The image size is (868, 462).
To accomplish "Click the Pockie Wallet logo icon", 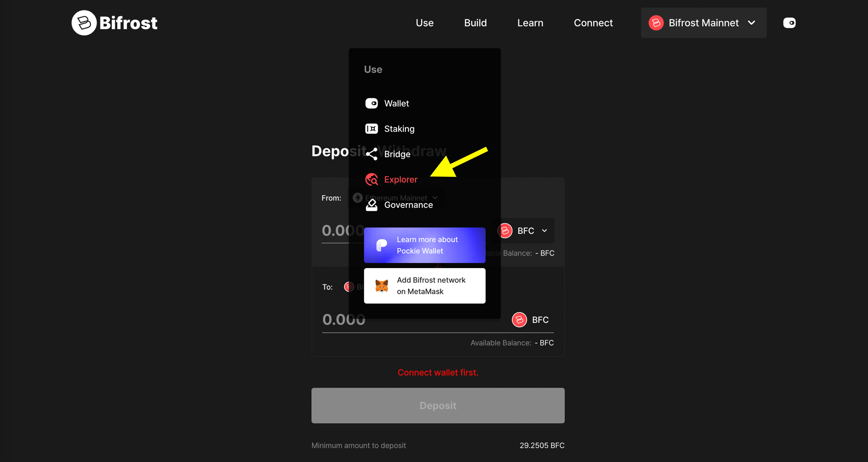I will tap(382, 245).
